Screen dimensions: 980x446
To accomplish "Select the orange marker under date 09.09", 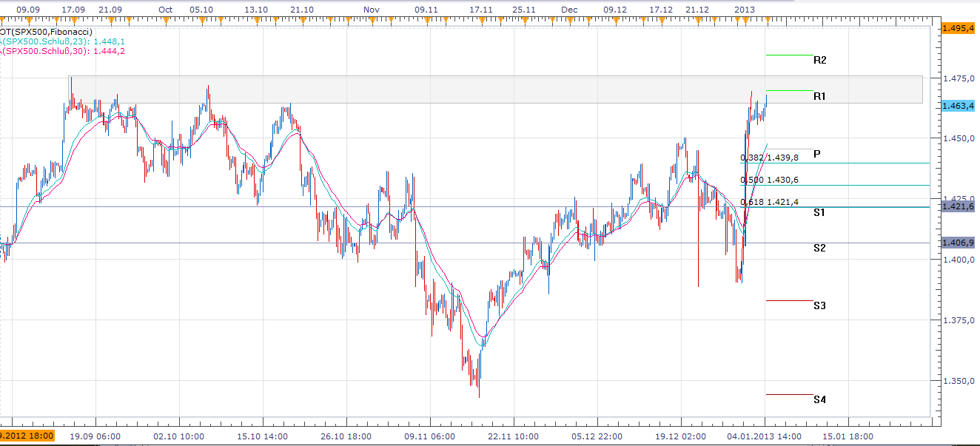I will (x=28, y=18).
